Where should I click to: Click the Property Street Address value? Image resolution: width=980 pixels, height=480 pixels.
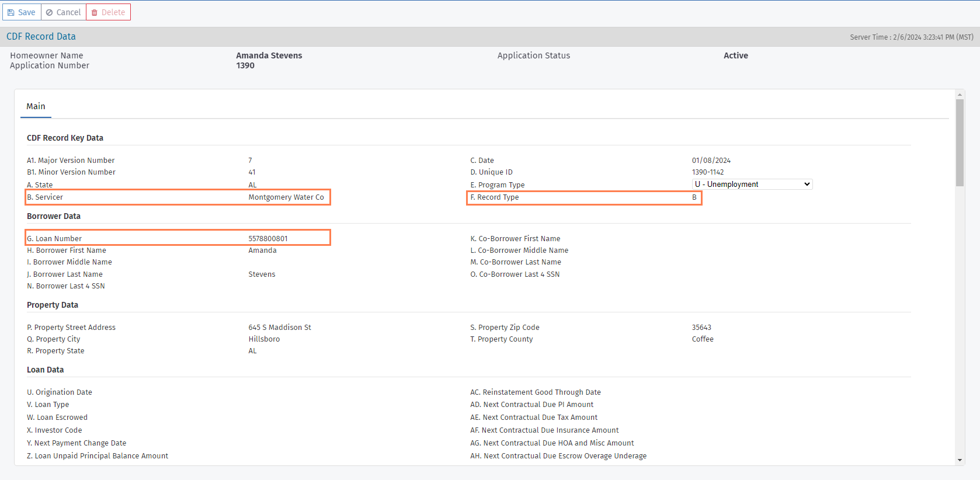[280, 328]
